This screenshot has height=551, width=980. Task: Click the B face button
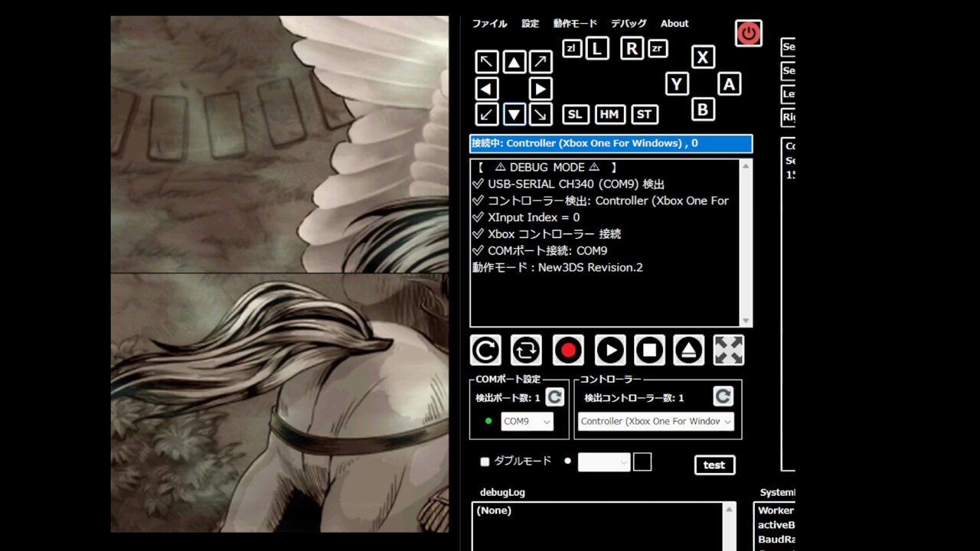(x=703, y=109)
